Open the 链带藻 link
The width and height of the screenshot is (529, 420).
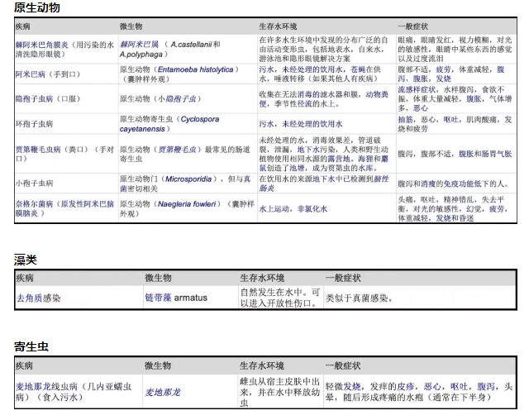[x=159, y=298]
